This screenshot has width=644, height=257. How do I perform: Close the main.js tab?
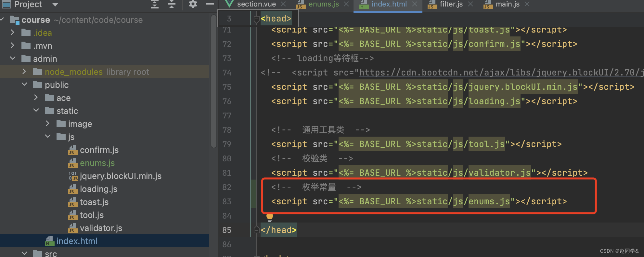point(527,4)
